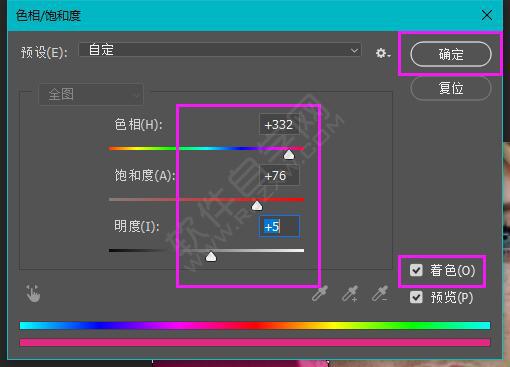Click the 饱和度(A) value field +76
510x367 pixels.
tap(279, 176)
